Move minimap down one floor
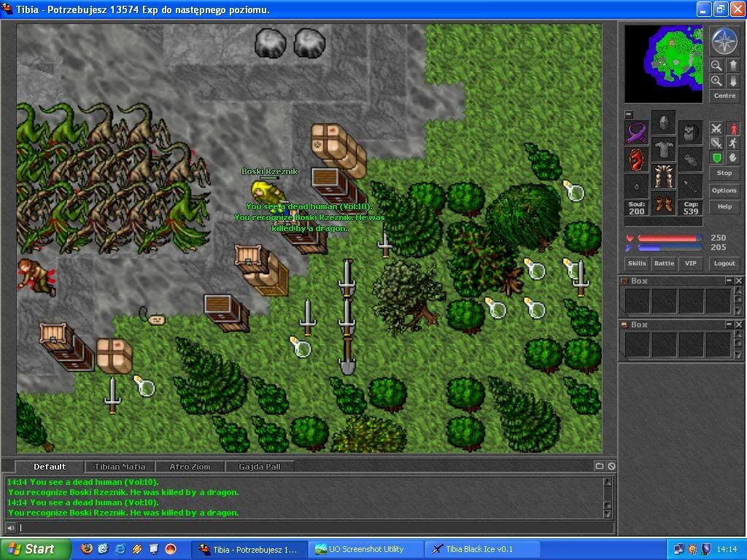 [732, 81]
